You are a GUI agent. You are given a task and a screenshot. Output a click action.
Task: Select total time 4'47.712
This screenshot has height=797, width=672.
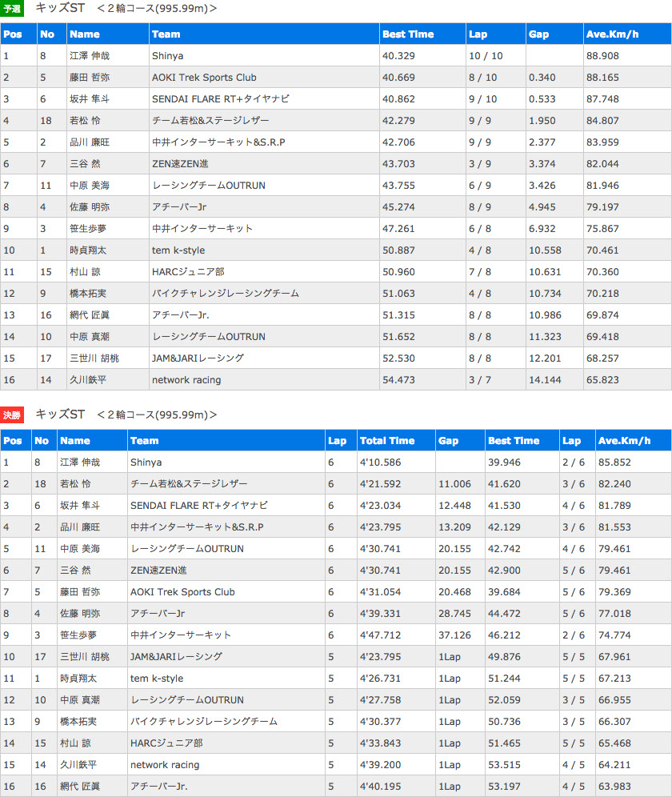coord(380,635)
